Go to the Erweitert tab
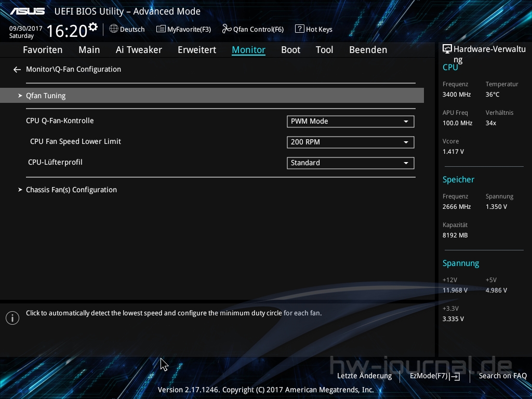Image resolution: width=532 pixels, height=399 pixels. (197, 50)
